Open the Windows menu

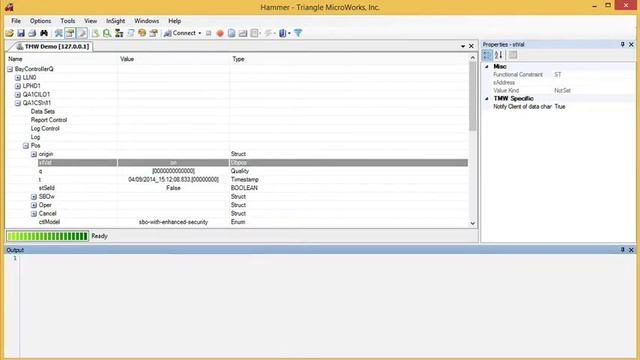[x=147, y=21]
